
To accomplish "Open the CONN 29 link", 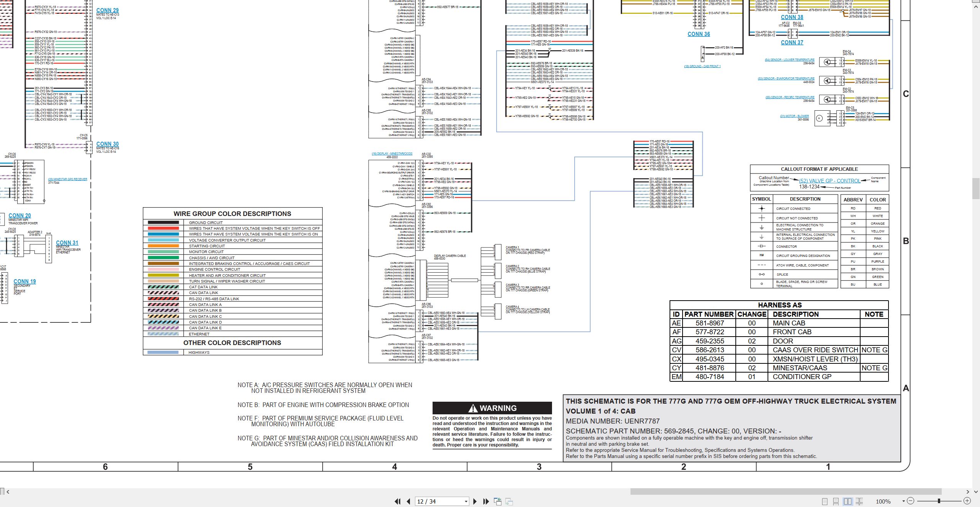I will tap(108, 10).
